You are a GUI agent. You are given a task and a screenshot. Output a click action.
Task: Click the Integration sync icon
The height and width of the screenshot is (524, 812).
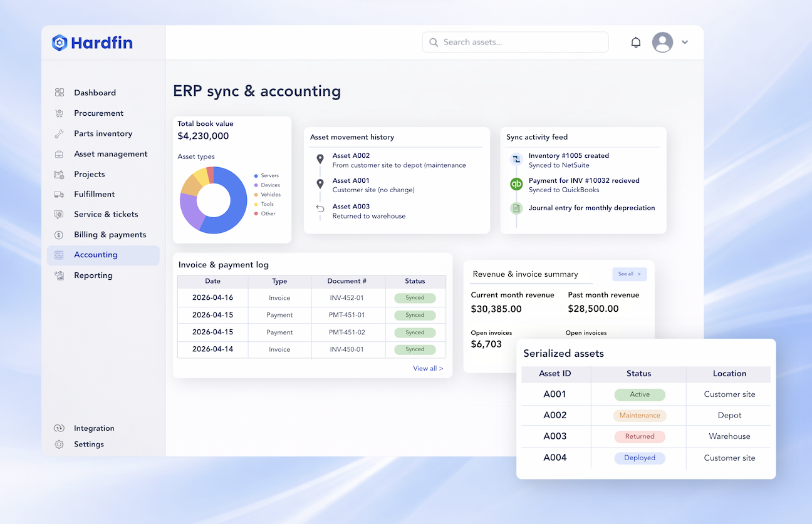[x=60, y=428]
